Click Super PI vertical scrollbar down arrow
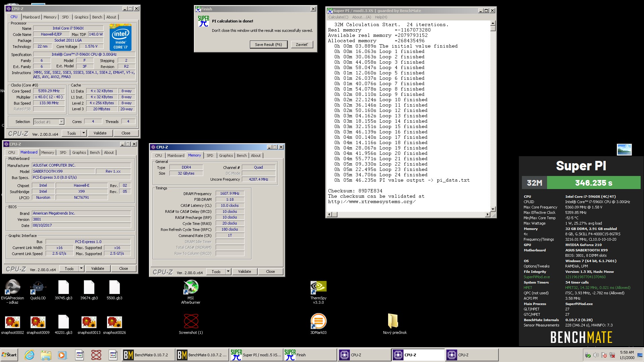Screen dimensions: 644x362 click(x=493, y=209)
